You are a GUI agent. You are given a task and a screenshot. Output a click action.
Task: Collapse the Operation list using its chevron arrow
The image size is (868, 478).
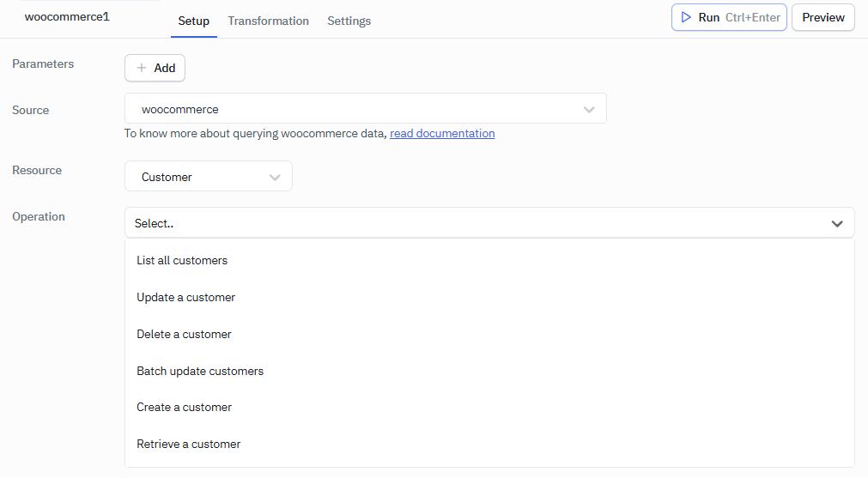(837, 223)
